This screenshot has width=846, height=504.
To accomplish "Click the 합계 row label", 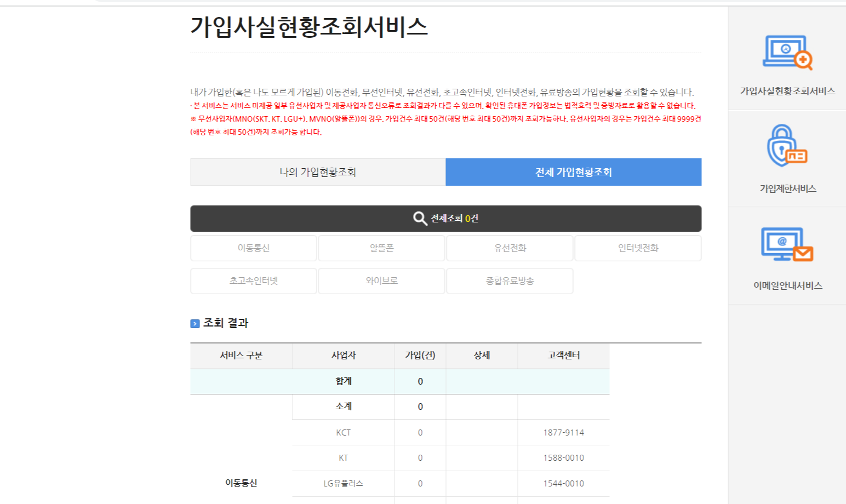I will (344, 381).
